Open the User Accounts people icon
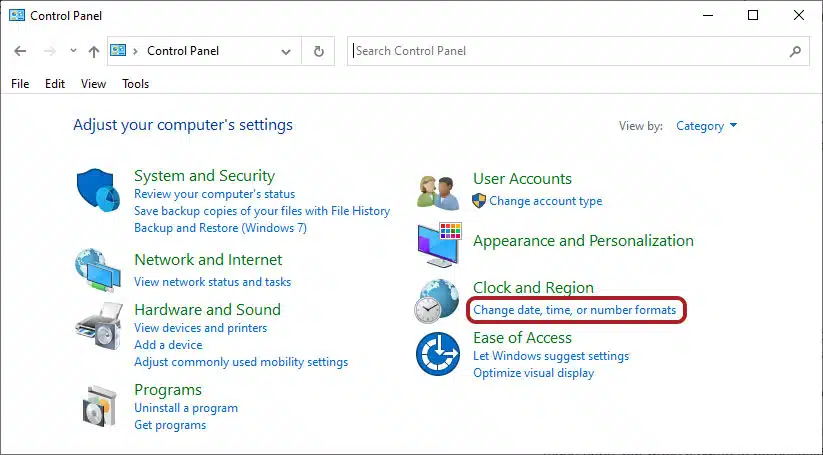This screenshot has width=823, height=455. coord(438,192)
